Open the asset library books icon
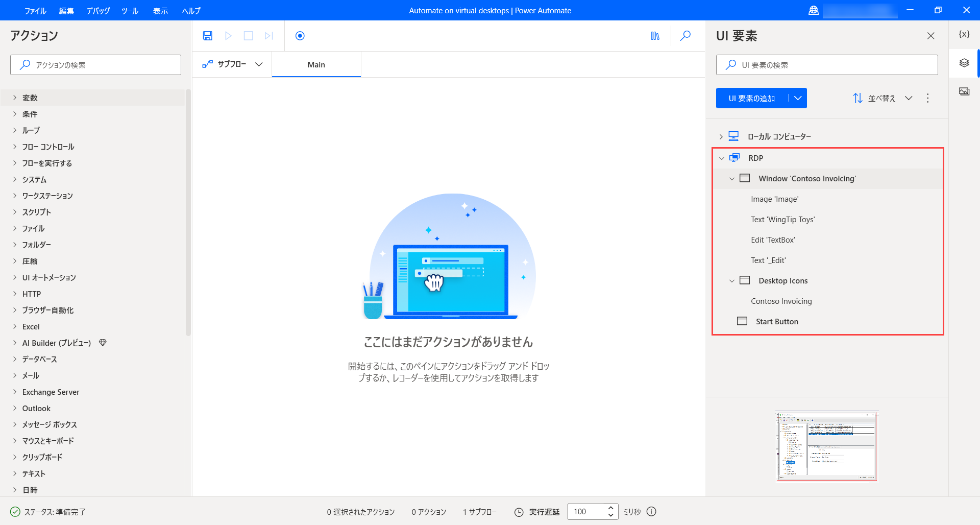 point(655,36)
